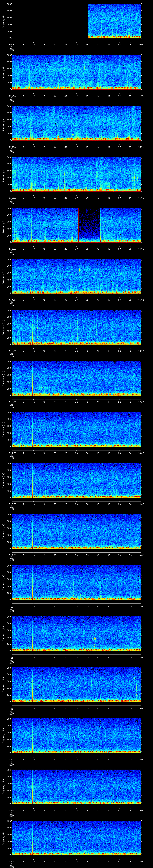
Task: Click the 30-second tick label under the 3:18:00 spectrogram
Action: click(77, 504)
